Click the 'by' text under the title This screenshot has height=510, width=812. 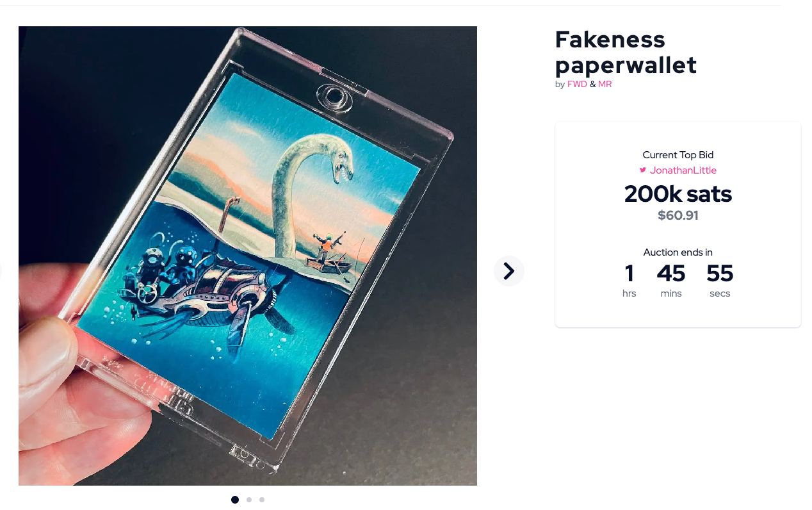pyautogui.click(x=560, y=85)
